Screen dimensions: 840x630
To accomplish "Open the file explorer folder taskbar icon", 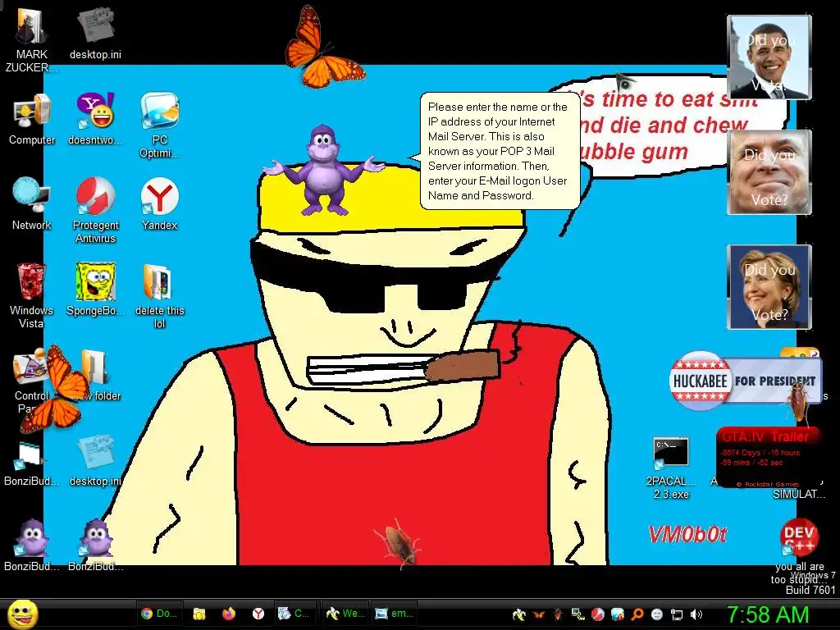I will pyautogui.click(x=199, y=614).
